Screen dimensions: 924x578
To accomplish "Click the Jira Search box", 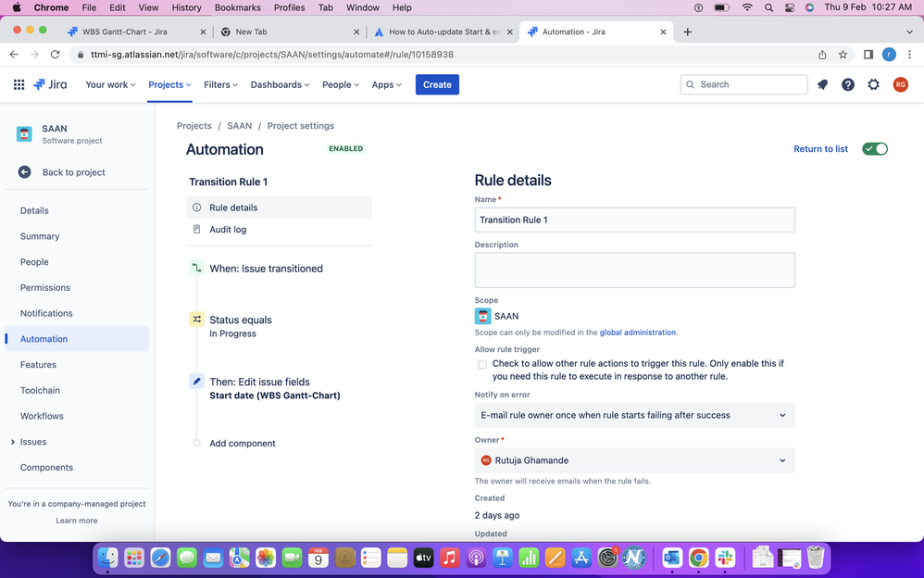I will (x=743, y=84).
